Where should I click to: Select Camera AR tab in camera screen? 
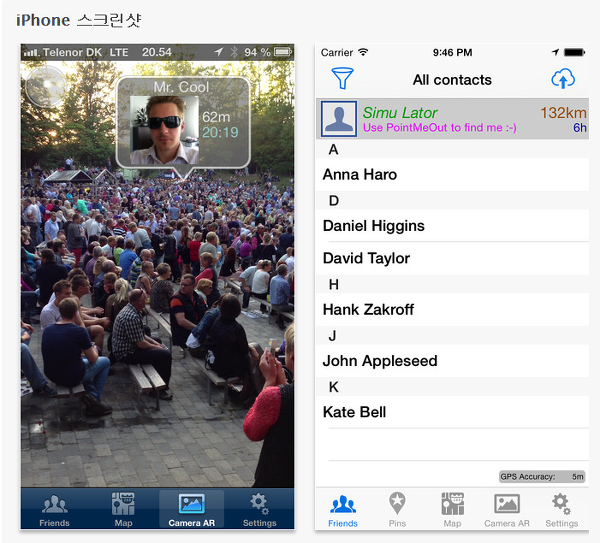coord(191,510)
